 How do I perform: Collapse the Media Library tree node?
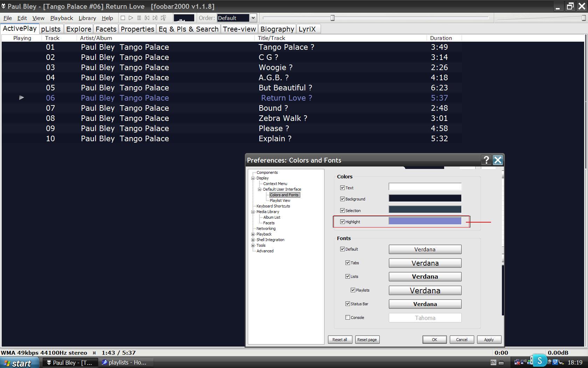pos(253,212)
